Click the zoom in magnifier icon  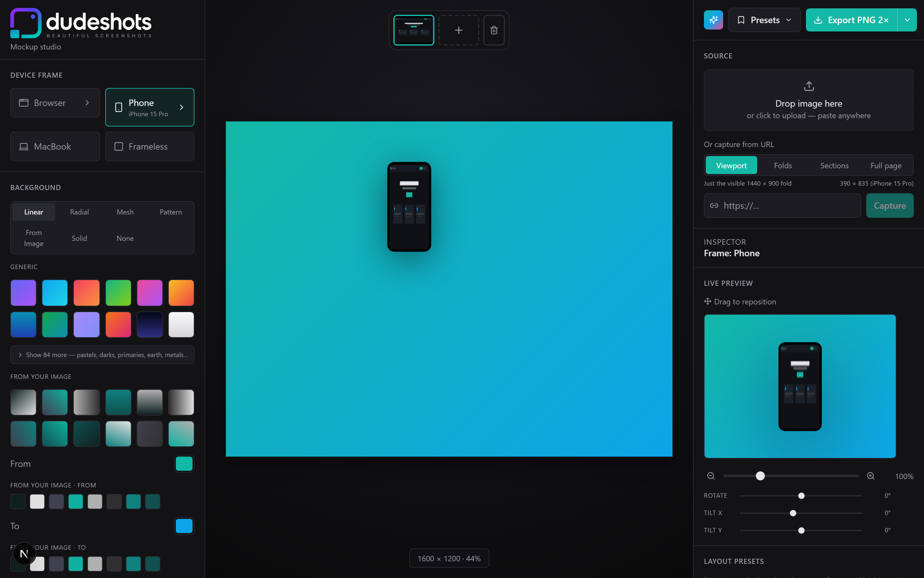[870, 476]
